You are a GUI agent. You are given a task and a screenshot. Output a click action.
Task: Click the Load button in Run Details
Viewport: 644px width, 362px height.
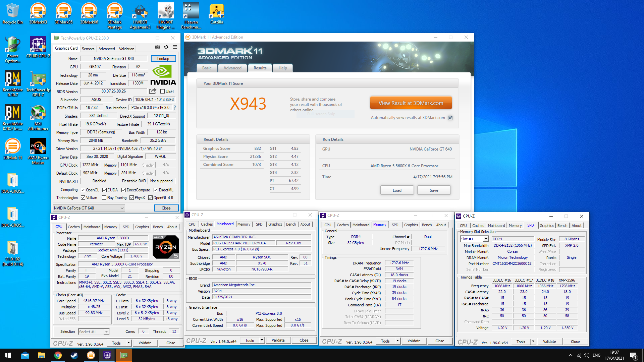point(397,190)
